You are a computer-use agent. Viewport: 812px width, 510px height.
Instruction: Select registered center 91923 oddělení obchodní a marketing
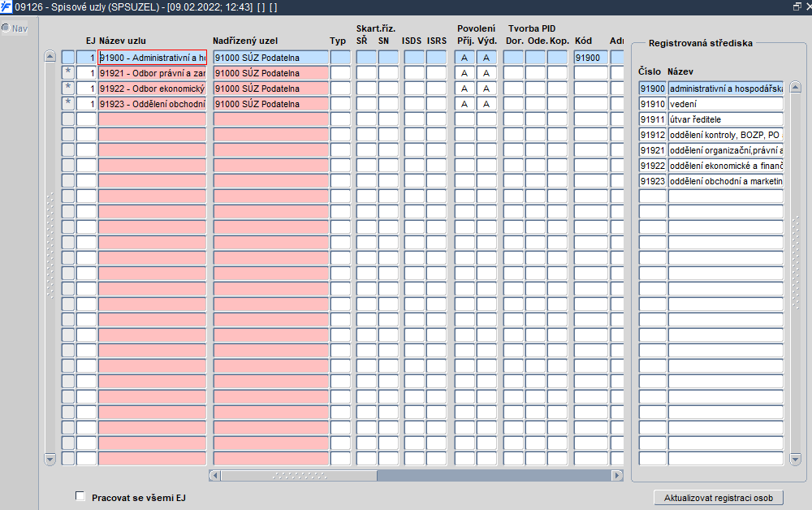click(725, 182)
